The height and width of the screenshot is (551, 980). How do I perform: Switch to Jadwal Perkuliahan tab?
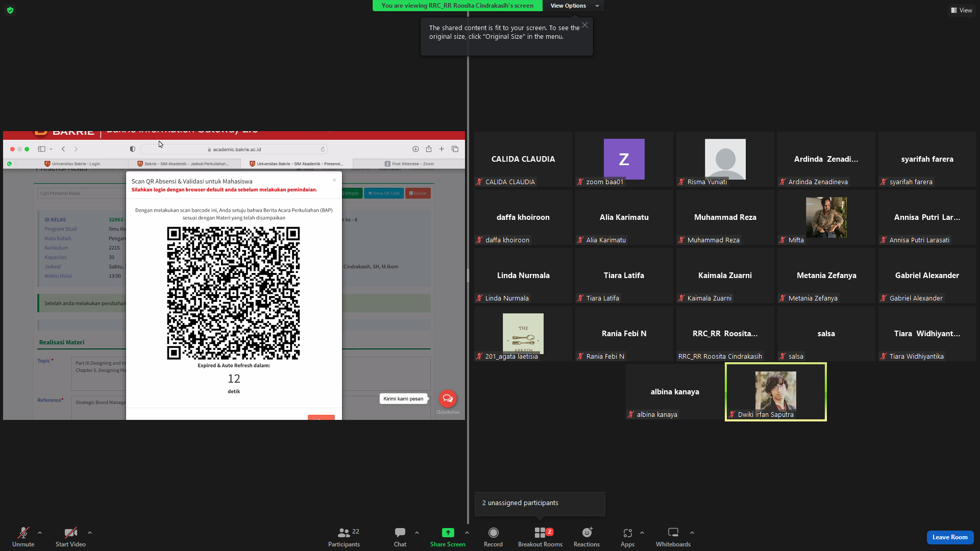coord(184,164)
